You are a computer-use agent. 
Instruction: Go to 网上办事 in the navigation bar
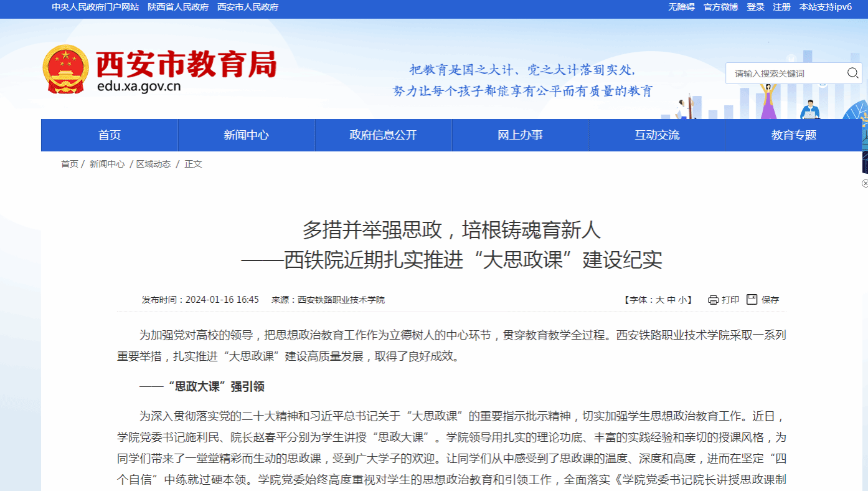[520, 135]
